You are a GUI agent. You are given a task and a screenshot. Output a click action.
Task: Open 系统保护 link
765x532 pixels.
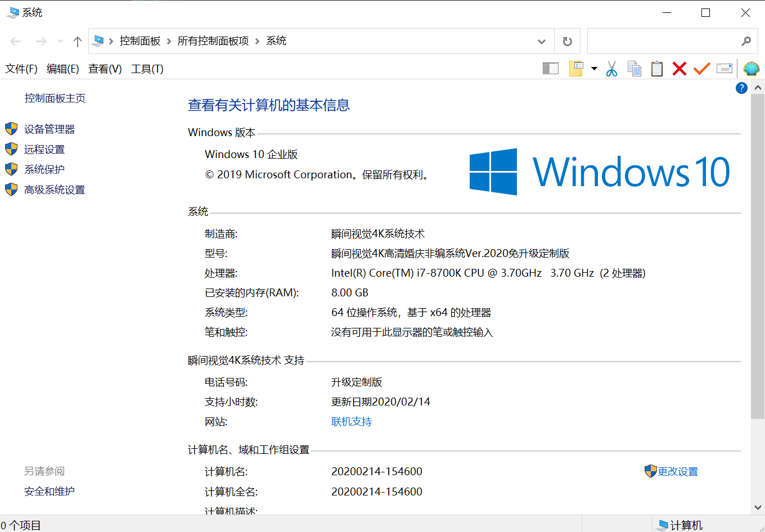click(44, 170)
